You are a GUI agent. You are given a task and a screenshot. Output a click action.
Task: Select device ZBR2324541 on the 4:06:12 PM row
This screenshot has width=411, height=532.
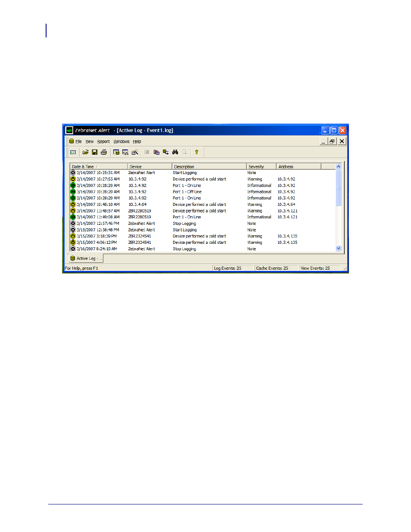[x=140, y=243]
